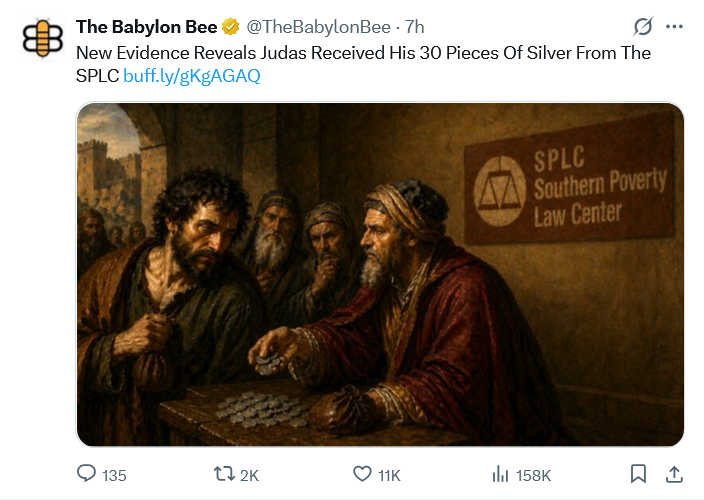This screenshot has width=704, height=500.
Task: Click the 2K reposts count
Action: click(250, 475)
